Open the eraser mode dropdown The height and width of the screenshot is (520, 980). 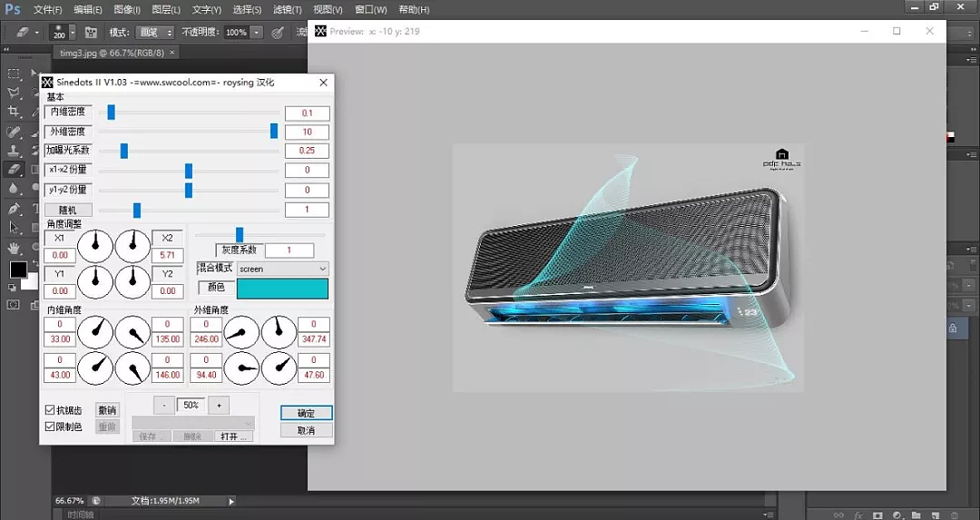[x=154, y=32]
